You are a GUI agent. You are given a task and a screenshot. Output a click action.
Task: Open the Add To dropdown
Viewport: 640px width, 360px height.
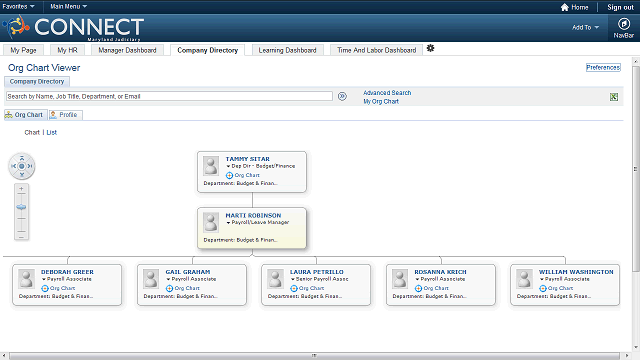[x=585, y=27]
